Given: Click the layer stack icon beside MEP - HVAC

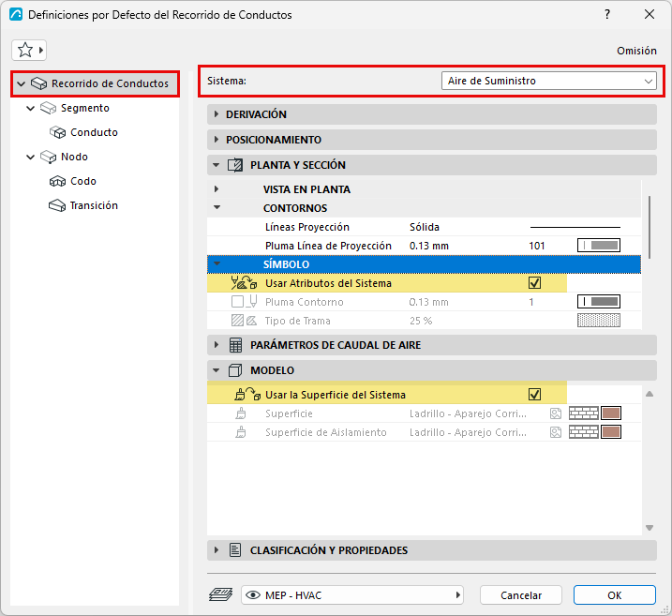Looking at the screenshot, I should point(220,595).
